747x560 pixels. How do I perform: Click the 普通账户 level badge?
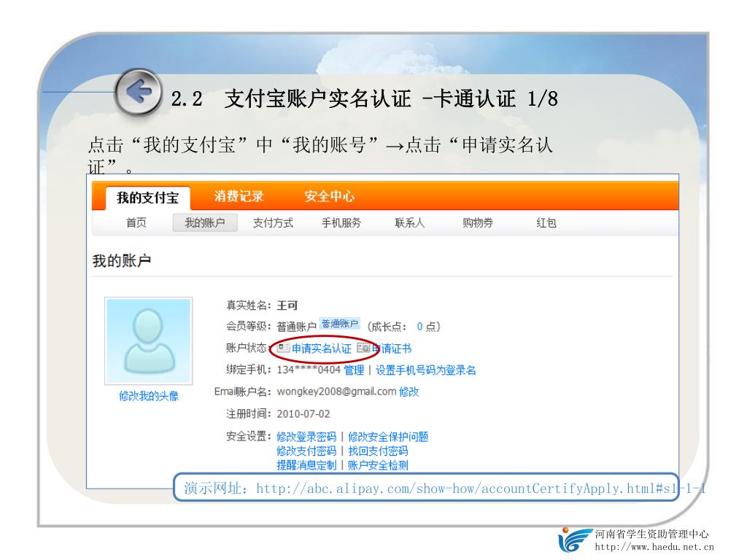click(340, 324)
